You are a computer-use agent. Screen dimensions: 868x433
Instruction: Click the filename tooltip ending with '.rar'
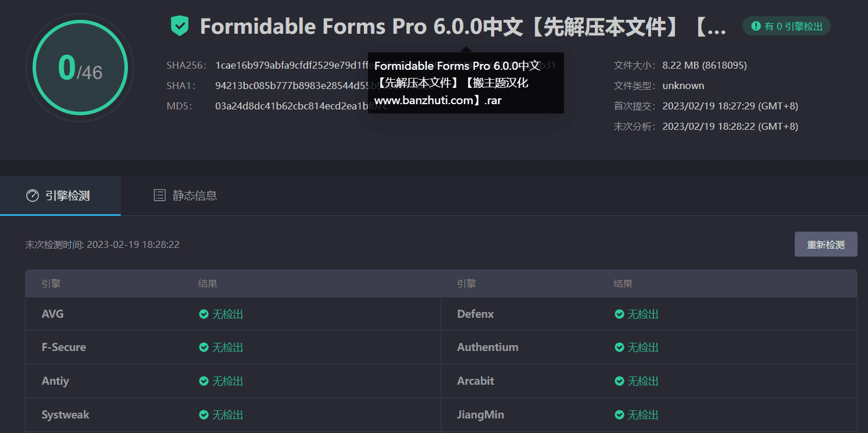[466, 83]
